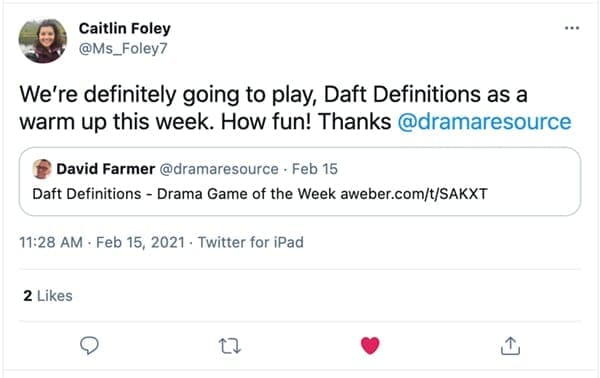Open the @Ms_Foley7 handle

click(123, 49)
